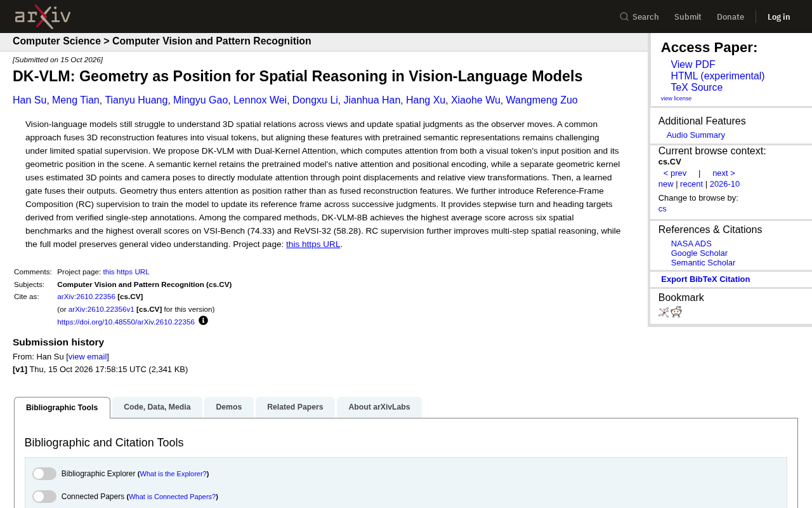The height and width of the screenshot is (508, 812).
Task: Go to next paper via next link
Action: coord(724,173)
